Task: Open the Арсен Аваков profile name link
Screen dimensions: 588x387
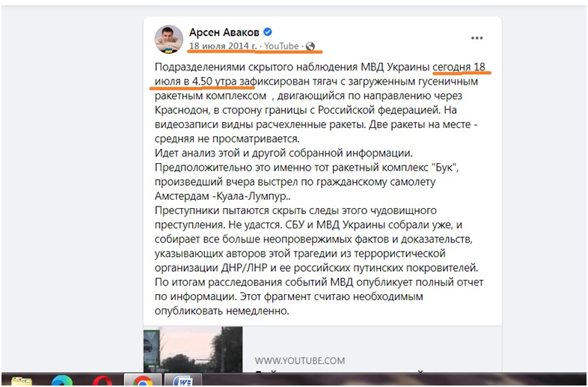Action: pos(224,32)
